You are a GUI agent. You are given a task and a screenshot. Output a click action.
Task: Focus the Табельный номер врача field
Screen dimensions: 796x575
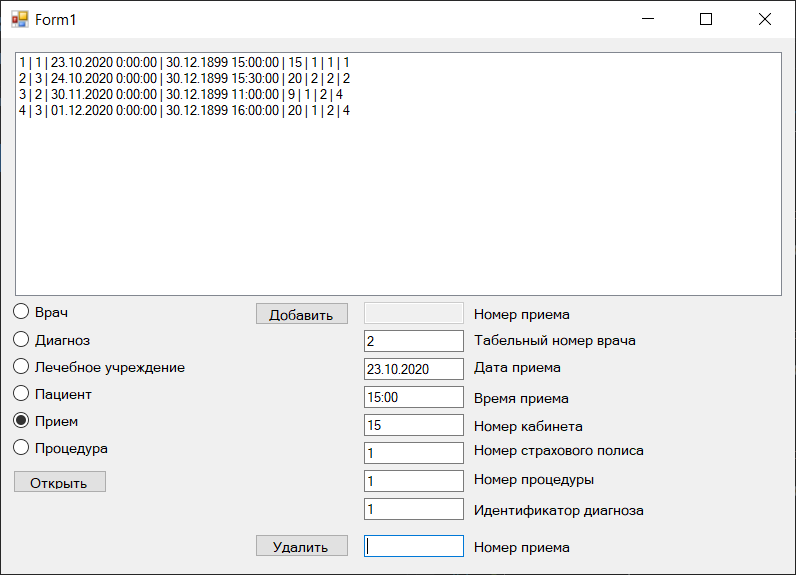[x=414, y=341]
